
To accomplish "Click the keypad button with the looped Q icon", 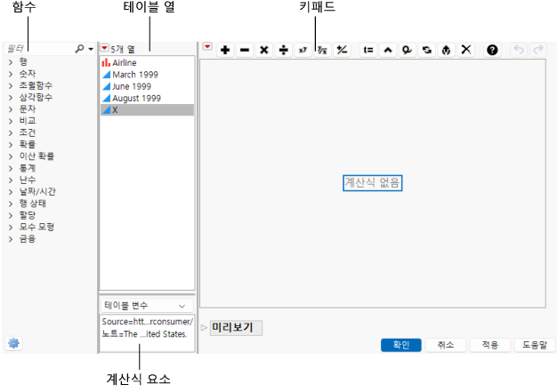I will (x=407, y=50).
